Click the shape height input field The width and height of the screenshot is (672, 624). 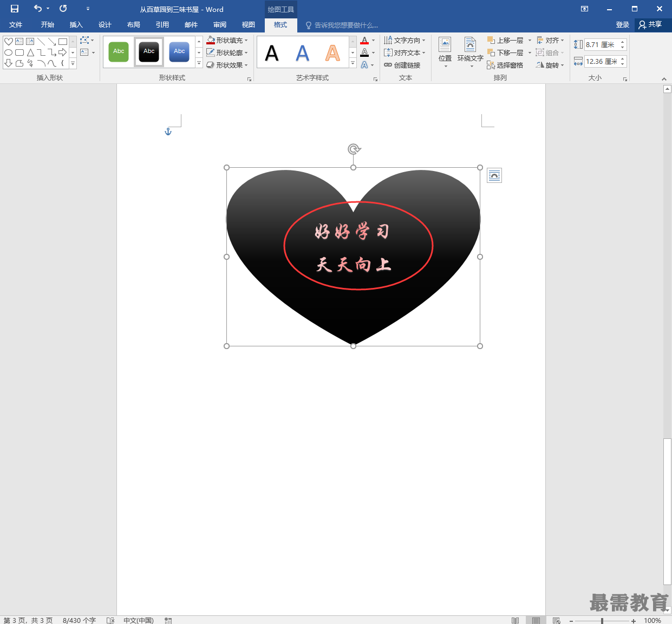click(x=601, y=45)
